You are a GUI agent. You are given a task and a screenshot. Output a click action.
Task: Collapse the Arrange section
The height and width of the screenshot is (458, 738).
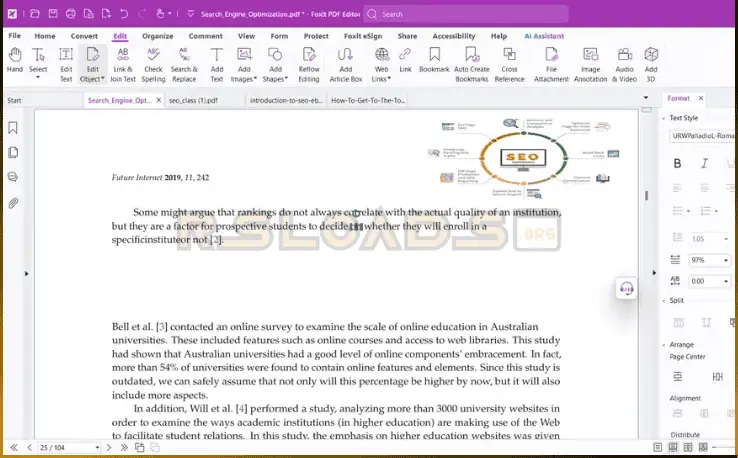click(664, 345)
